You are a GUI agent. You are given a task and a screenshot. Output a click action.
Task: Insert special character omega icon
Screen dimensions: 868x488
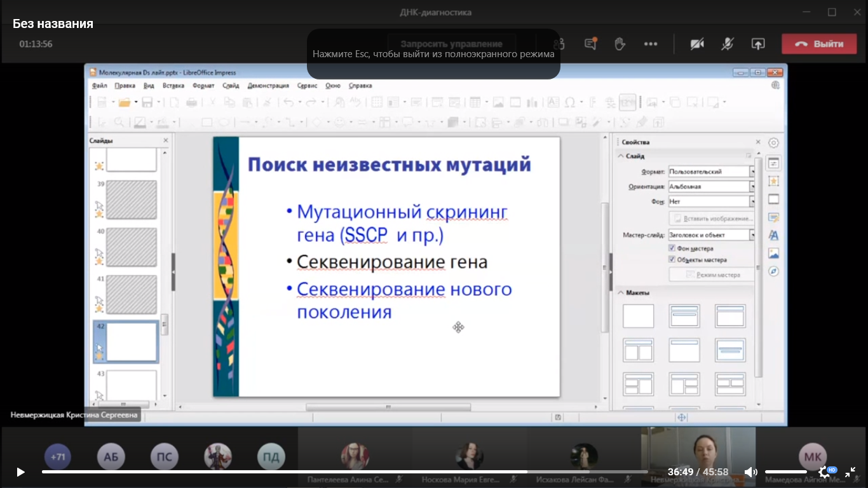tap(570, 102)
